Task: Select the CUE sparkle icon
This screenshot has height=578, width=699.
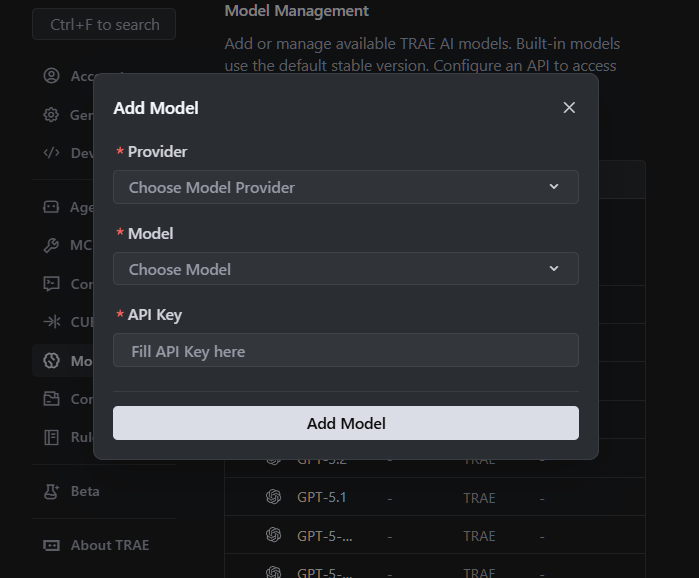Action: tap(51, 322)
